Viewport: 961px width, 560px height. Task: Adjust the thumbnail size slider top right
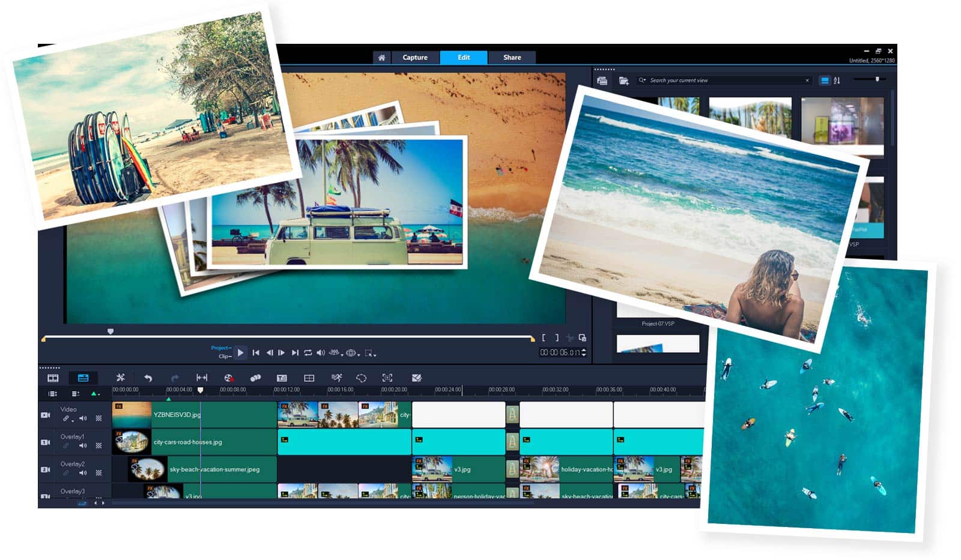pos(877,79)
